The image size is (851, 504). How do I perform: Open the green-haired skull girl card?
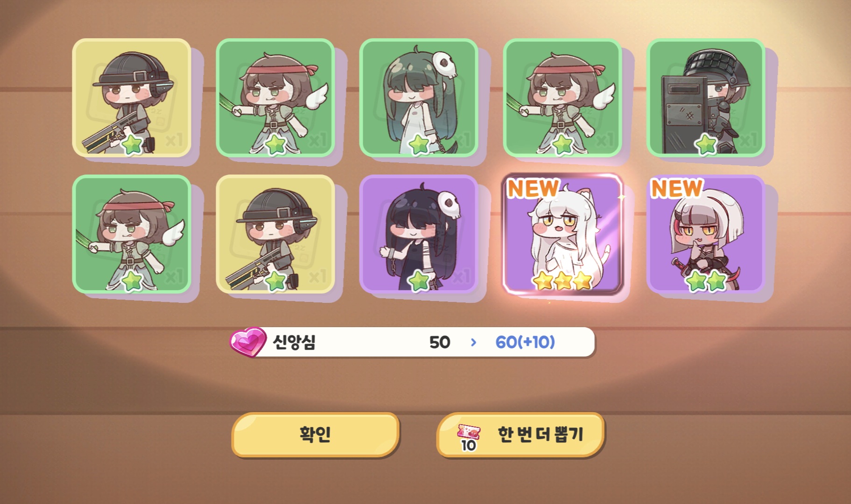pos(419,98)
